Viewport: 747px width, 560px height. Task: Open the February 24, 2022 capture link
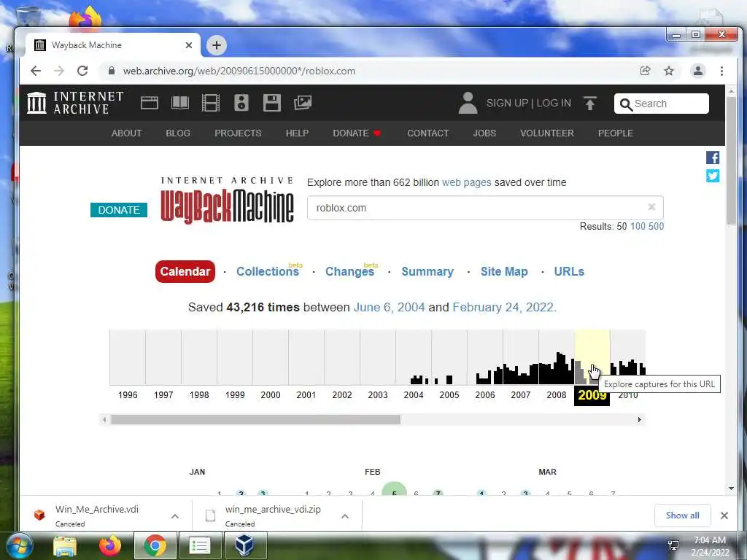point(503,307)
